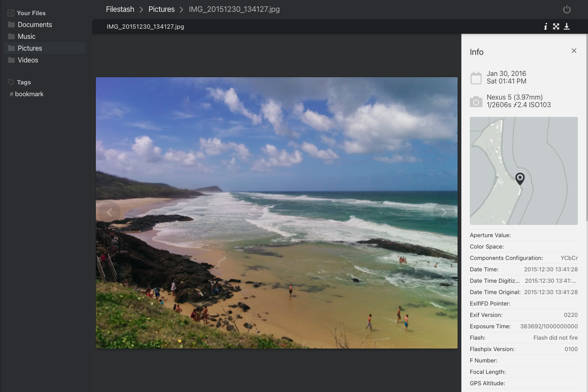Click the Flash did not fire value
588x392 pixels.
pos(555,338)
